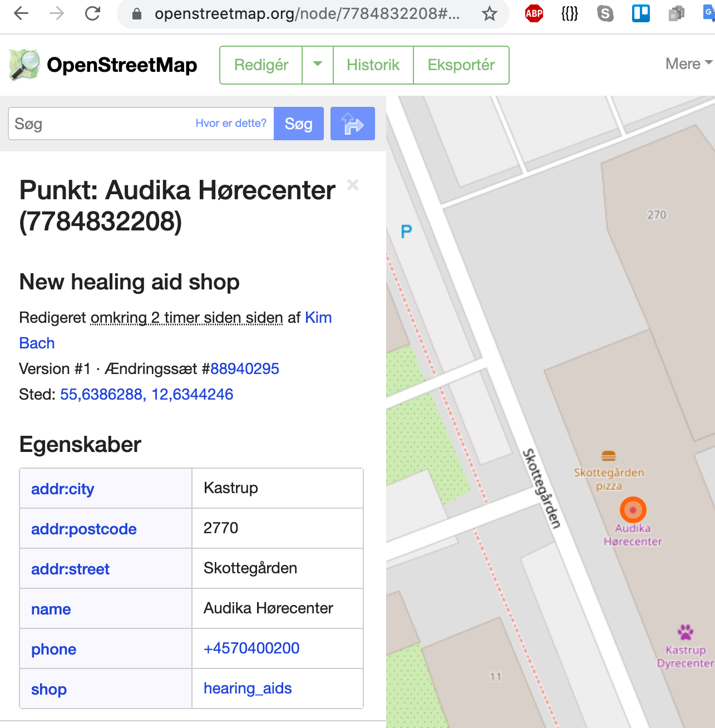Open the ABP Adblock Plus extension
The height and width of the screenshot is (728, 715).
point(534,13)
